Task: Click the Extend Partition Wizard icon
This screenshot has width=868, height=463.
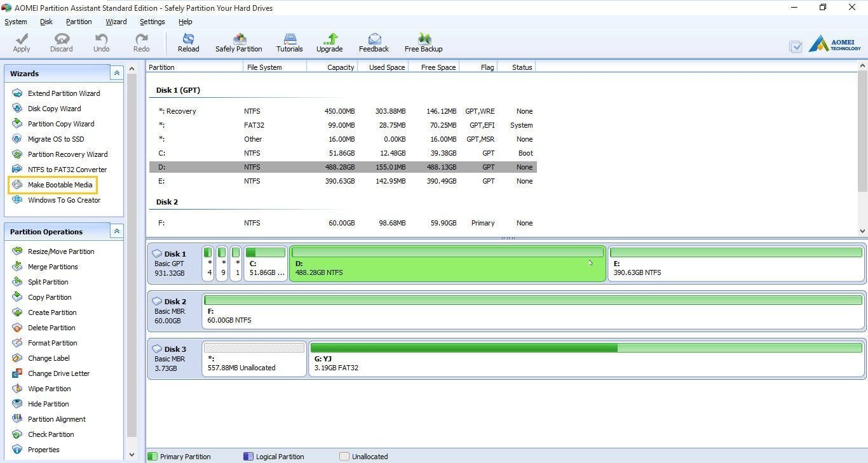Action: [x=17, y=93]
